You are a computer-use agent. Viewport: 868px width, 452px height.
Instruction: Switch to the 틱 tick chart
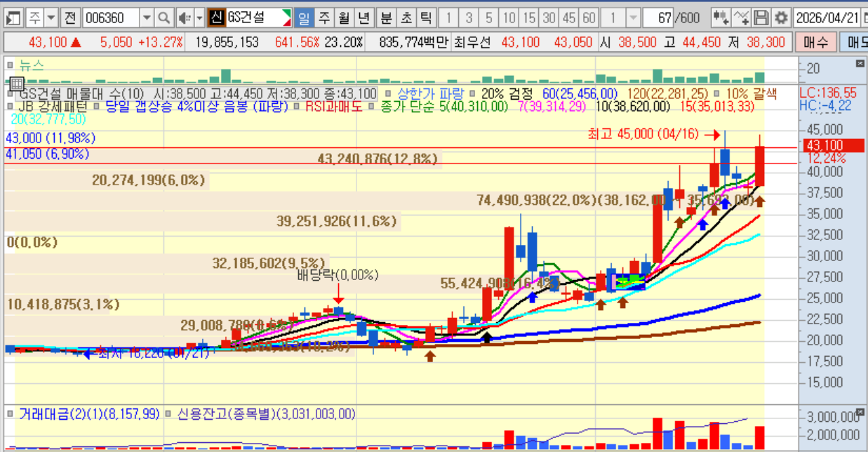(426, 17)
